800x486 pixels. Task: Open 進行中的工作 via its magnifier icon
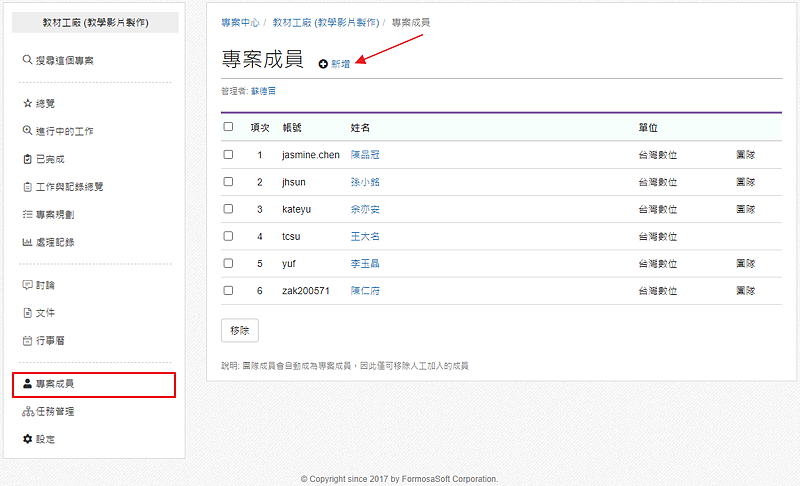pyautogui.click(x=27, y=131)
